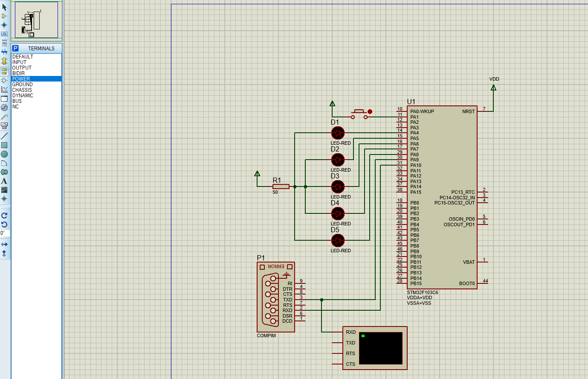Select DEFAULT in terminals list
Viewport: 588px width, 379px height.
pos(37,56)
